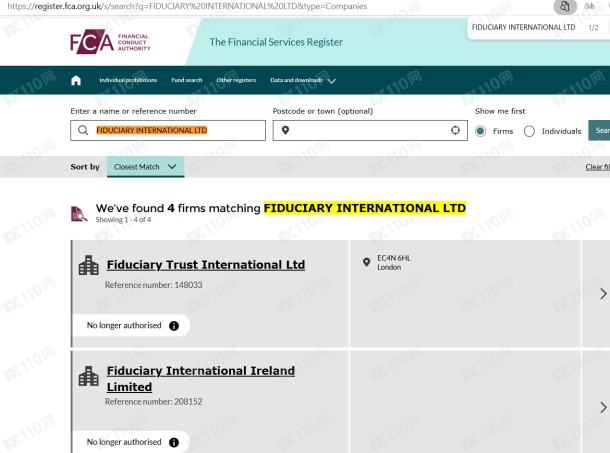Click the search magnifier icon in name field

83,130
